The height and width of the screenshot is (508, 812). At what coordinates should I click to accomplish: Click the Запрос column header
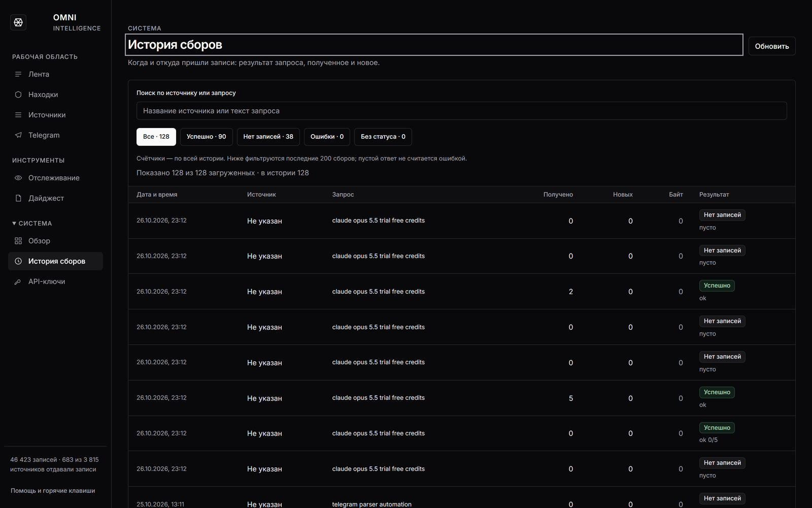[x=343, y=195]
